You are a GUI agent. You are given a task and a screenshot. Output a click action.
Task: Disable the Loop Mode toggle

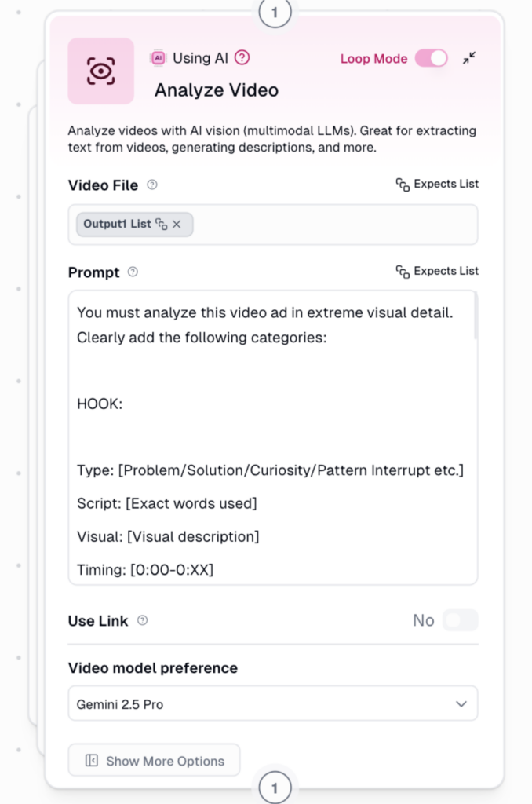(x=431, y=58)
